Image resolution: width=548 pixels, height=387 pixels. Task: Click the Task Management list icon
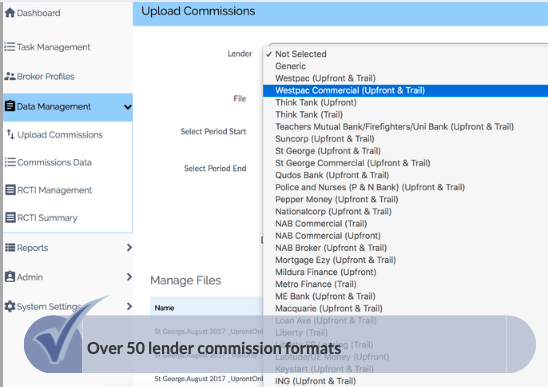point(10,47)
